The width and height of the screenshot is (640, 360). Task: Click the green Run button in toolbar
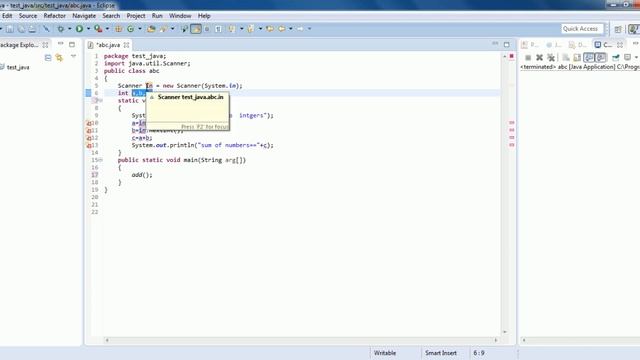[x=80, y=29]
